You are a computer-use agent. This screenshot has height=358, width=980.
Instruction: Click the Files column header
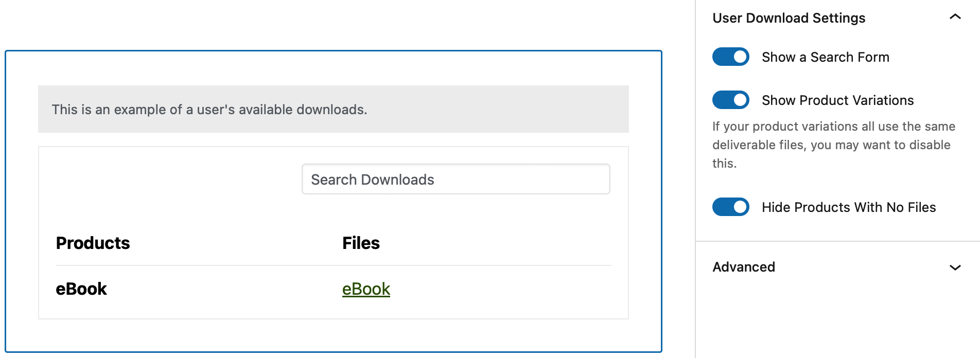[361, 243]
